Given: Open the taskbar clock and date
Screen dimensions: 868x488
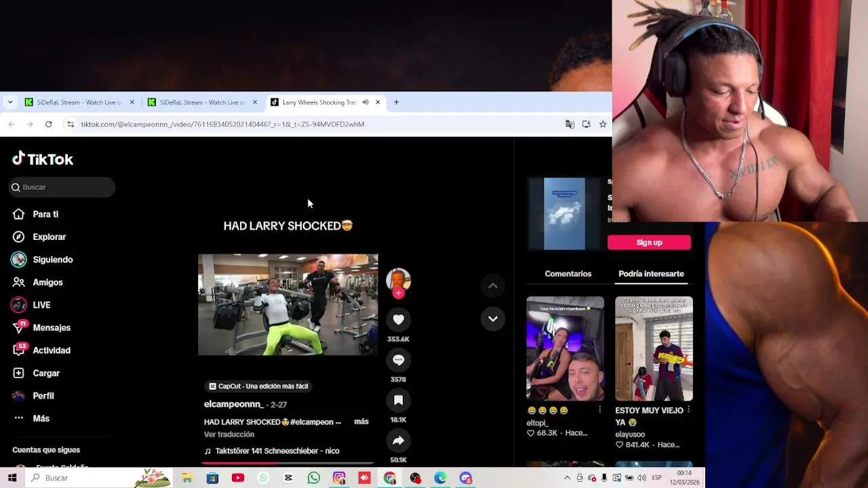Looking at the screenshot, I should tap(685, 478).
